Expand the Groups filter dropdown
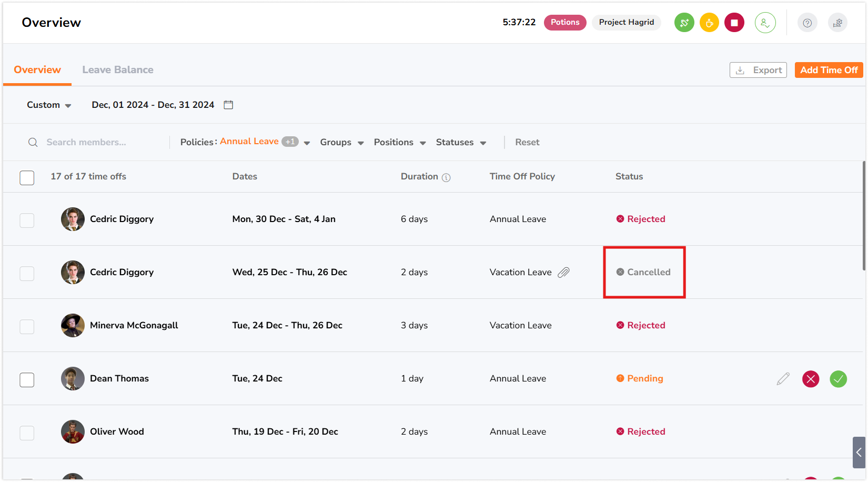Viewport: 868px width, 482px height. click(x=342, y=143)
